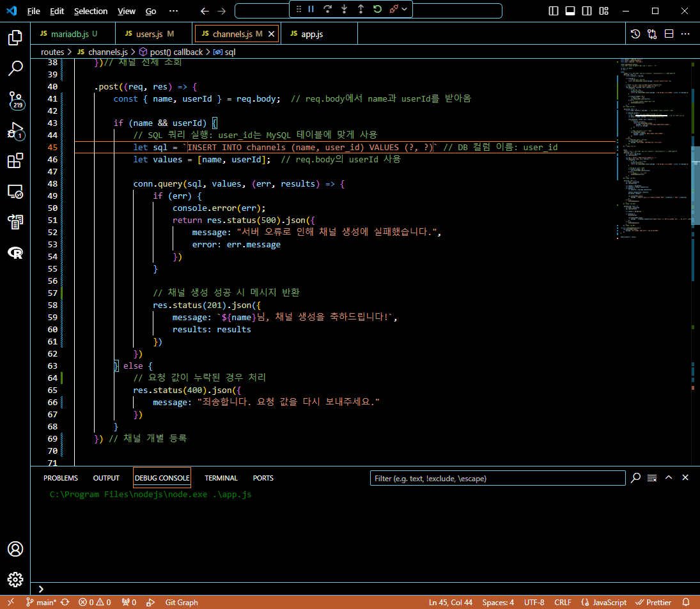Split the editor
Screen dimensions: 700x609
coord(669,34)
